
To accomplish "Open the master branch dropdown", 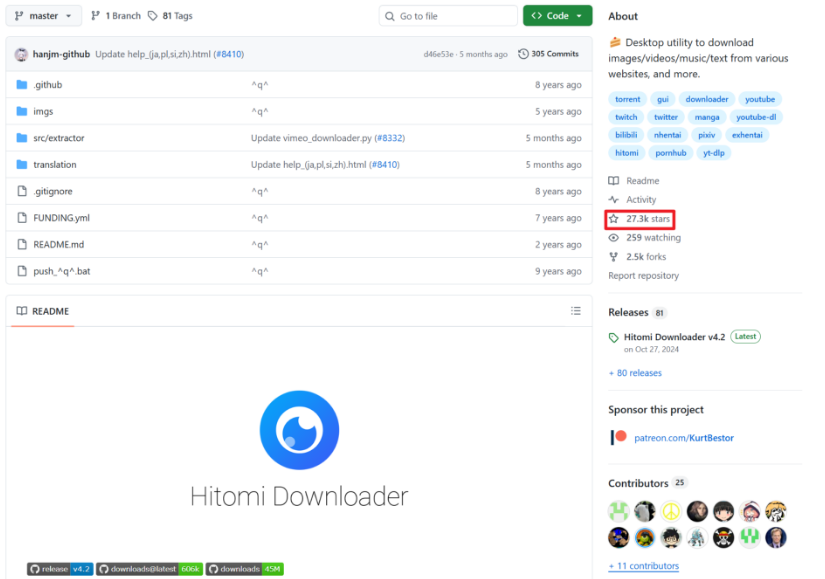I will click(43, 16).
